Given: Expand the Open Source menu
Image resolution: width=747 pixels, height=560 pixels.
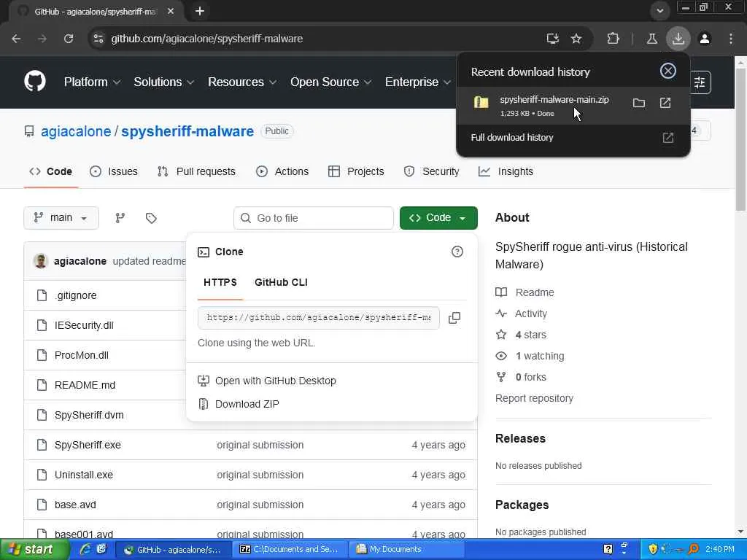Looking at the screenshot, I should click(x=330, y=82).
